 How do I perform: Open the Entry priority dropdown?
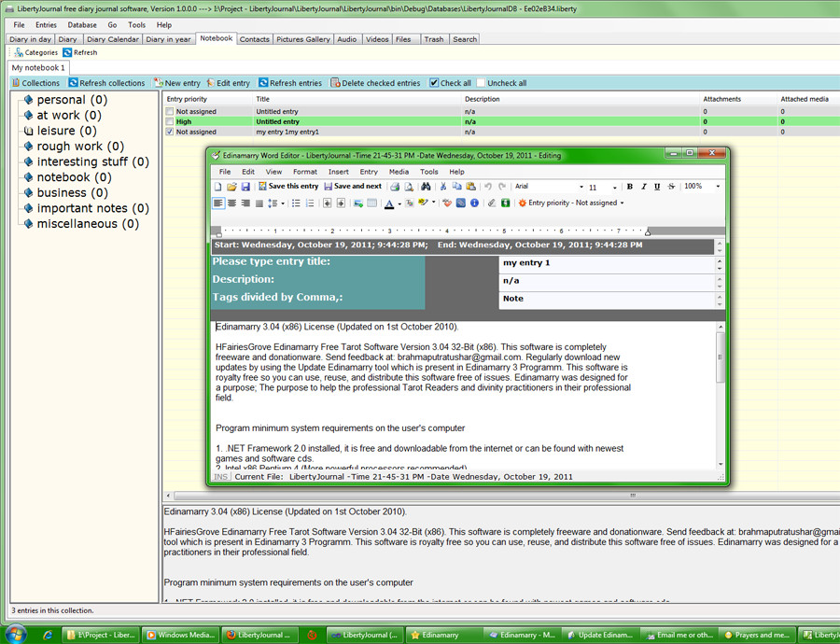[571, 203]
